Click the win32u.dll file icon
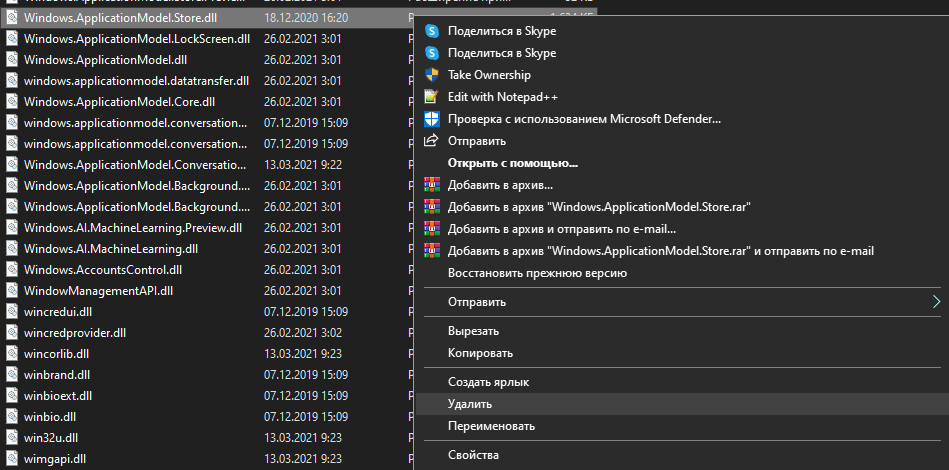The height and width of the screenshot is (470, 949). click(11, 438)
